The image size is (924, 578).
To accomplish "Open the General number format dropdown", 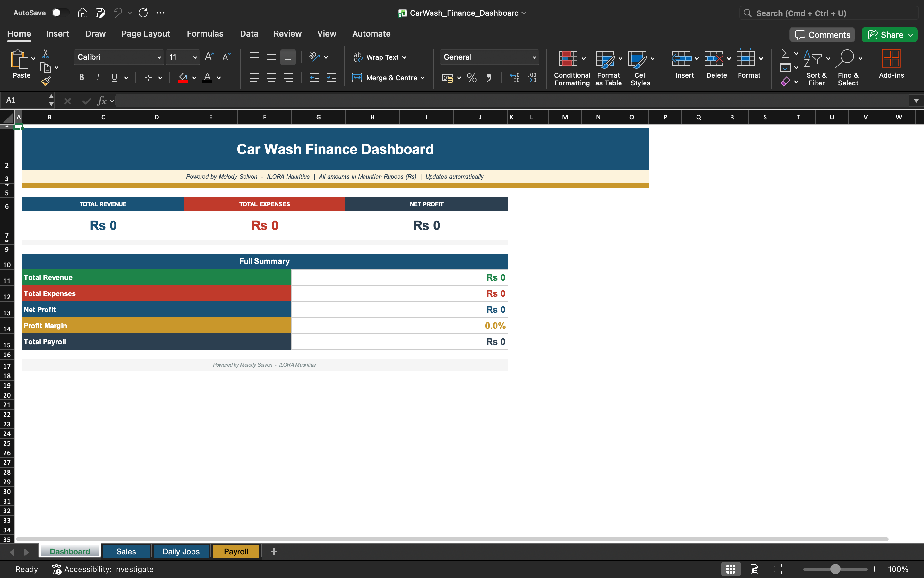I will [x=534, y=57].
